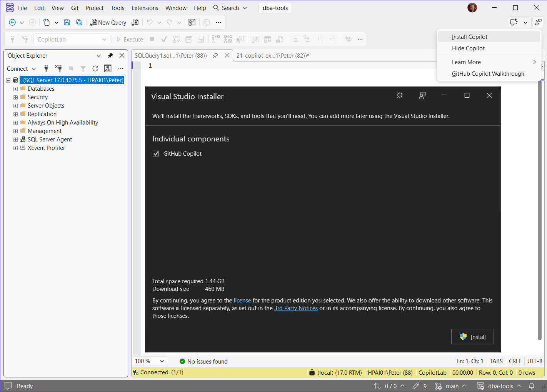The width and height of the screenshot is (547, 392).
Task: Uncheck the GitHub Copilot component checkbox
Action: 156,154
